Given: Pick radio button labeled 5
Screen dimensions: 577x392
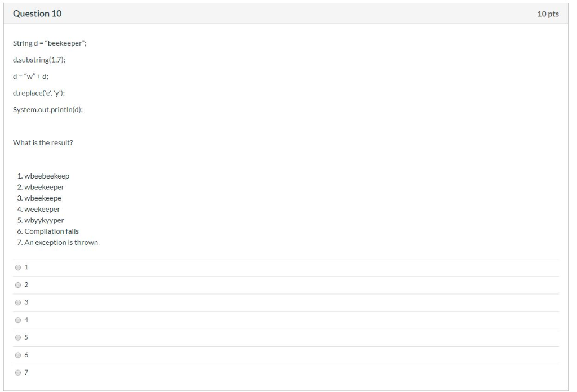Looking at the screenshot, I should (x=17, y=337).
